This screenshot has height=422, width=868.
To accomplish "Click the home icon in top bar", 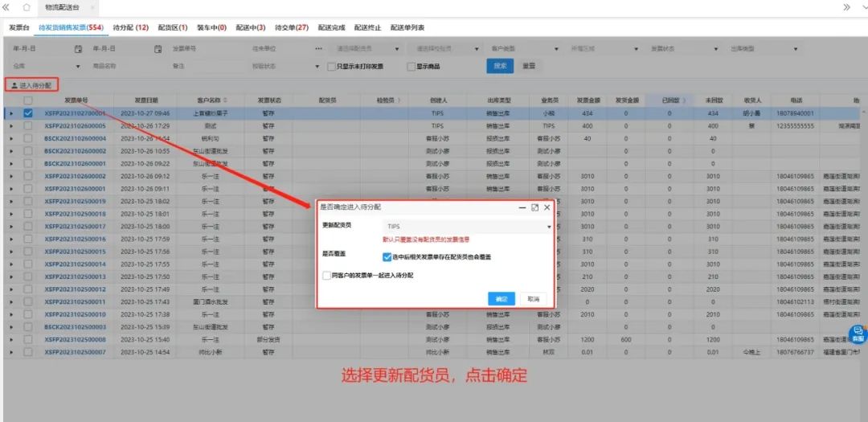I will click(x=27, y=7).
